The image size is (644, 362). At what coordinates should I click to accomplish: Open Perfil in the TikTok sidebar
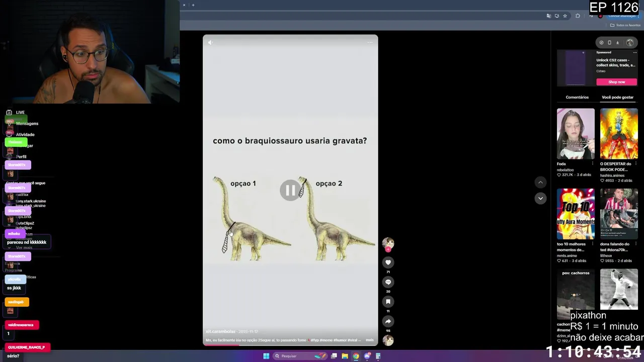click(x=21, y=157)
